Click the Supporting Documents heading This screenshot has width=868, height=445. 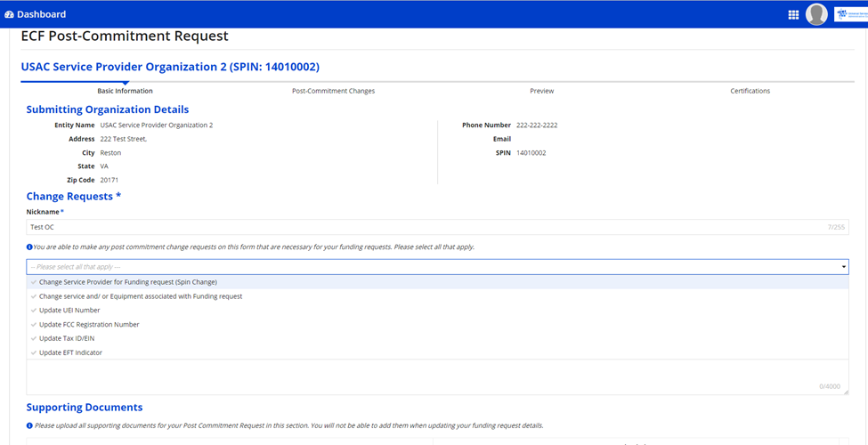85,408
